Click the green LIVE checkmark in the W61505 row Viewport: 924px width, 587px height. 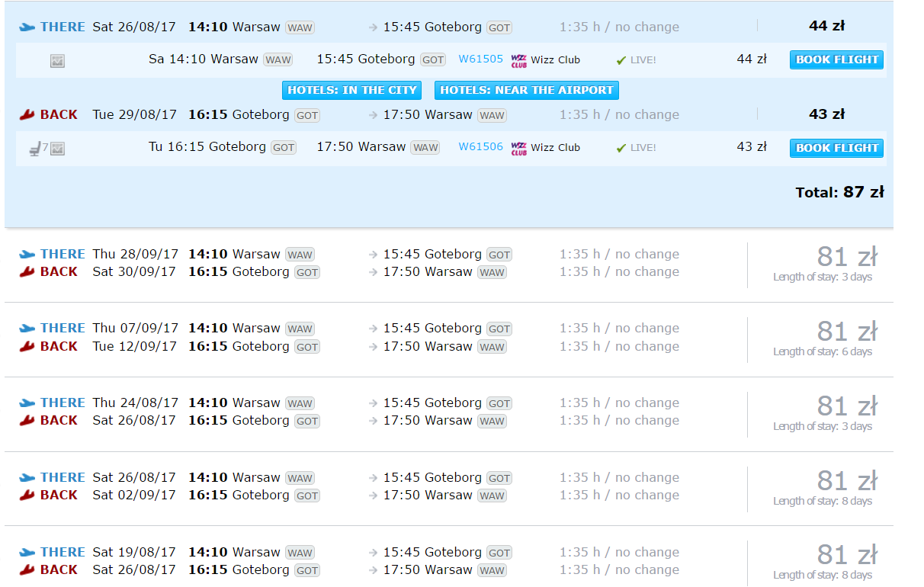(621, 60)
